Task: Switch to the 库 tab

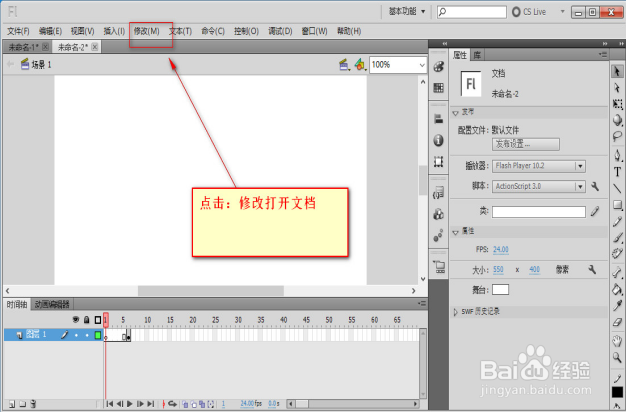Action: (x=477, y=55)
